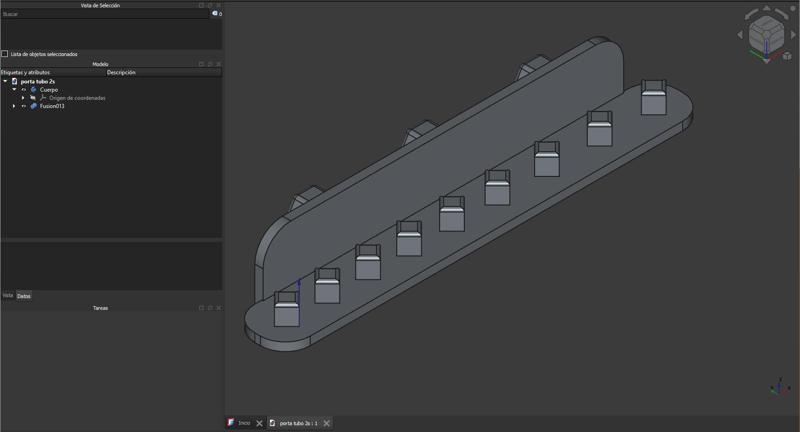This screenshot has height=432, width=800.
Task: Toggle visibility of Fusion013
Action: click(x=23, y=106)
